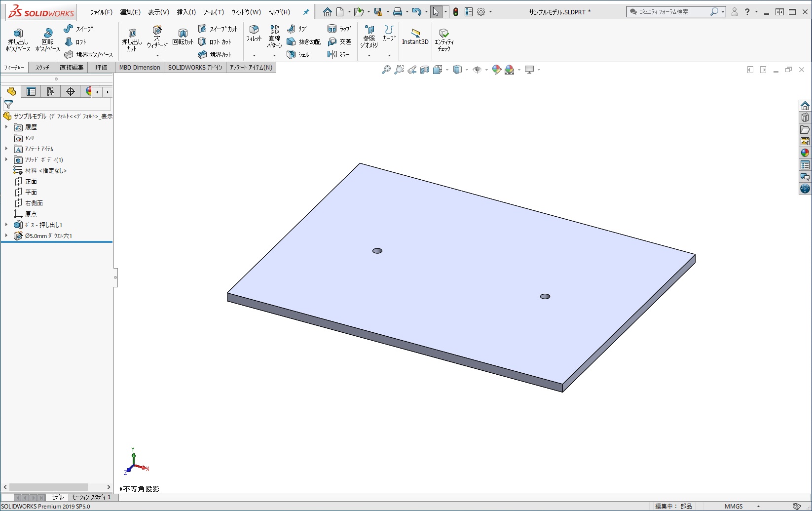Screen dimensions: 812x511
Task: Select the Extruded Boss/Base tool (押し出し ボス/ベース)
Action: 18,39
